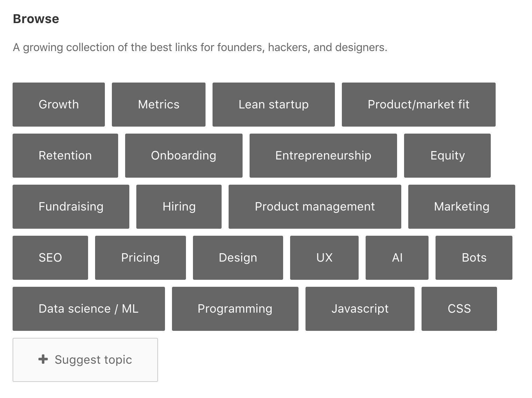Image resolution: width=532 pixels, height=398 pixels.
Task: Go to the Retention topic
Action: tap(65, 156)
